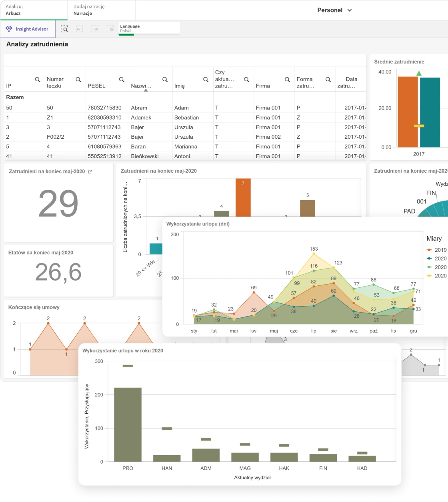Viewport: 448px width, 502px height.
Task: Click the step back selection icon
Action: pos(79,29)
